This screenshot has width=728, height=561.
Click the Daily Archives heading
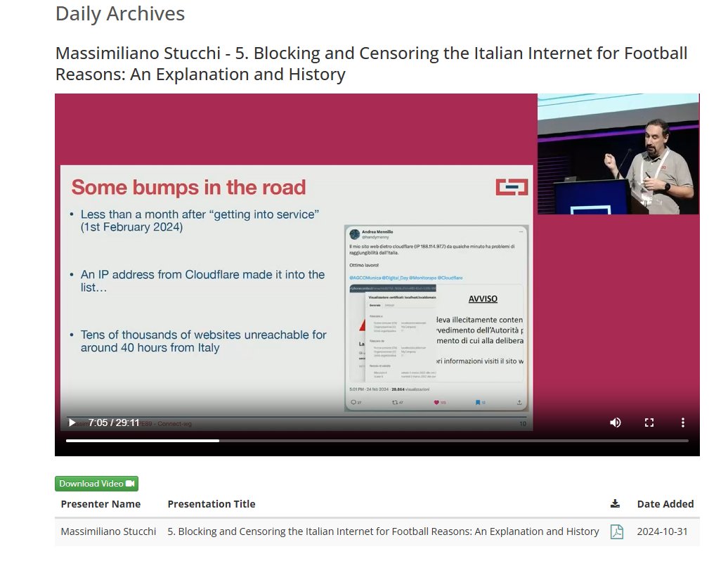tap(120, 13)
